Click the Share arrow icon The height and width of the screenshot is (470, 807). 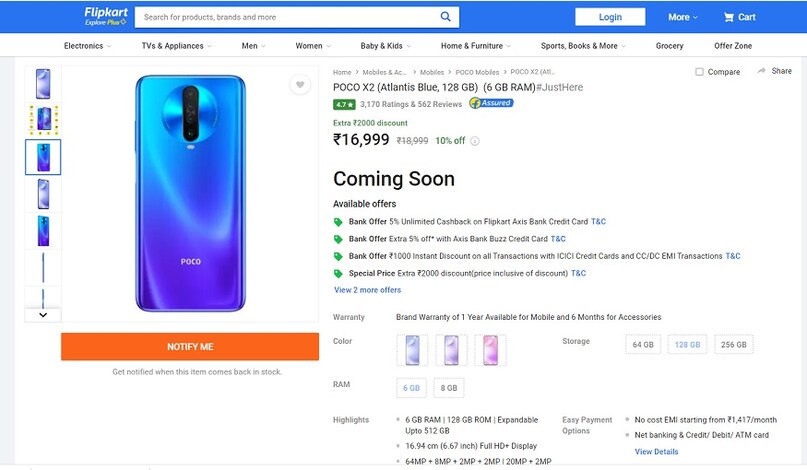point(762,71)
